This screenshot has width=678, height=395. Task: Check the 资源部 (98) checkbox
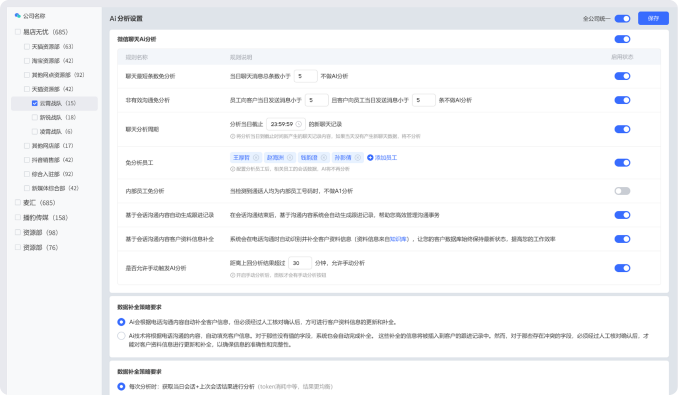(x=18, y=233)
